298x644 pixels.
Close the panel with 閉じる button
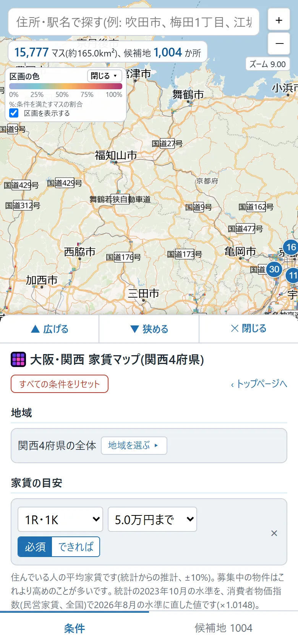pyautogui.click(x=249, y=328)
